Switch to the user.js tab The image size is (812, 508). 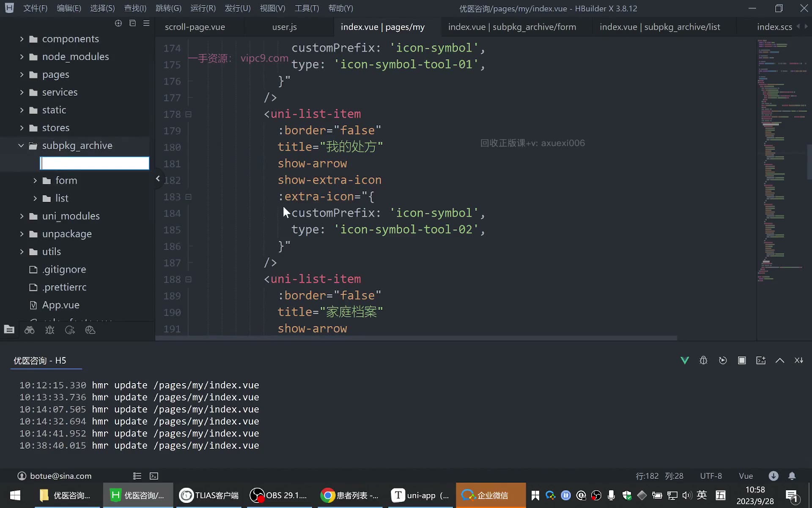pyautogui.click(x=284, y=27)
